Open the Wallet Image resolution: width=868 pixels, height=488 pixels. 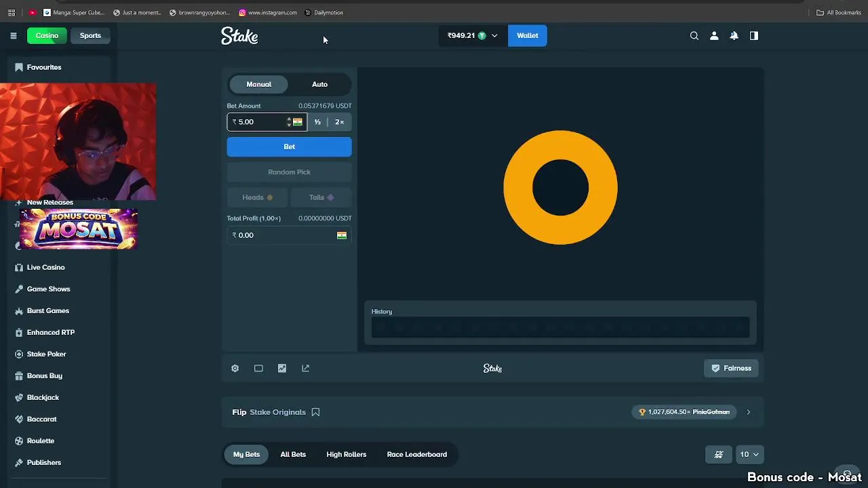[527, 36]
